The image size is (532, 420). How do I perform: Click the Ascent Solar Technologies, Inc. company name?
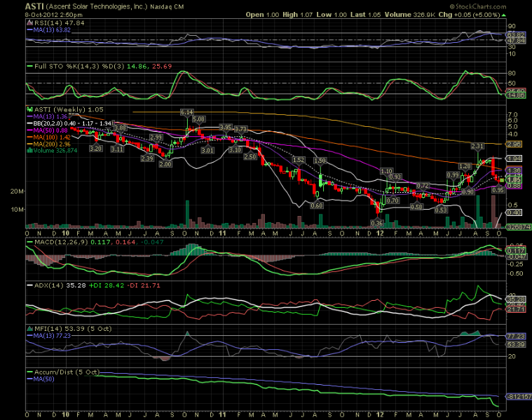coord(96,7)
